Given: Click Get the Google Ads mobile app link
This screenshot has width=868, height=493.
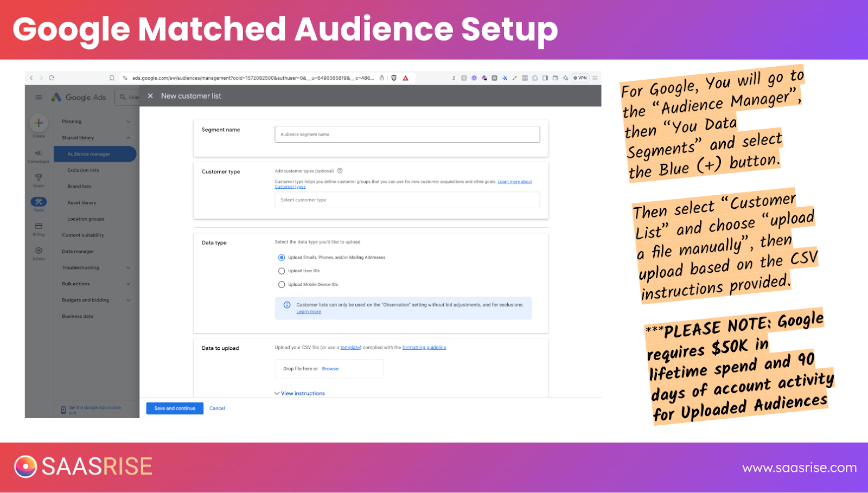Looking at the screenshot, I should [x=91, y=410].
